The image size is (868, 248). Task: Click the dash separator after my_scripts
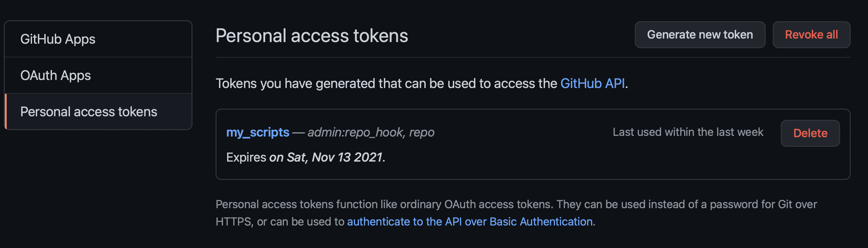[298, 132]
